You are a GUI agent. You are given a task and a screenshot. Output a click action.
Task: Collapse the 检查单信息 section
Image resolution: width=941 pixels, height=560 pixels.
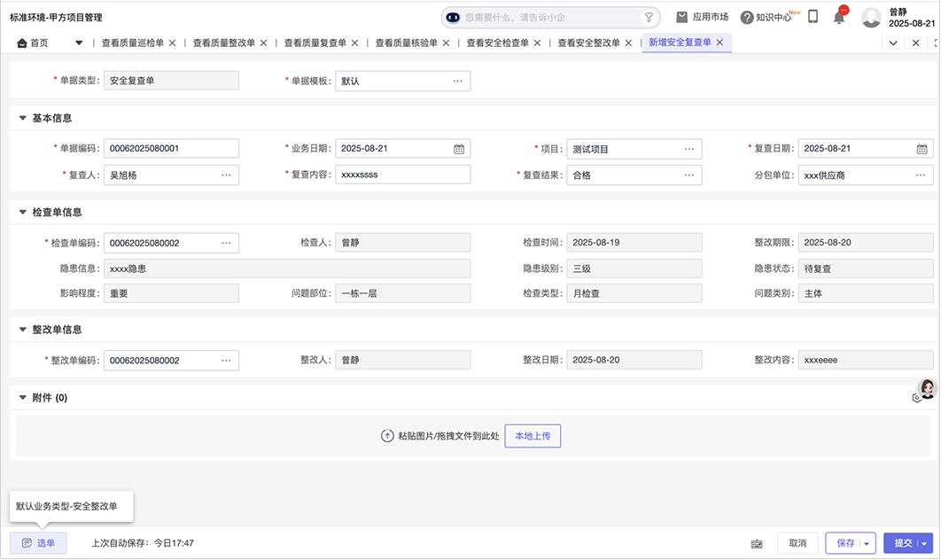click(x=23, y=213)
